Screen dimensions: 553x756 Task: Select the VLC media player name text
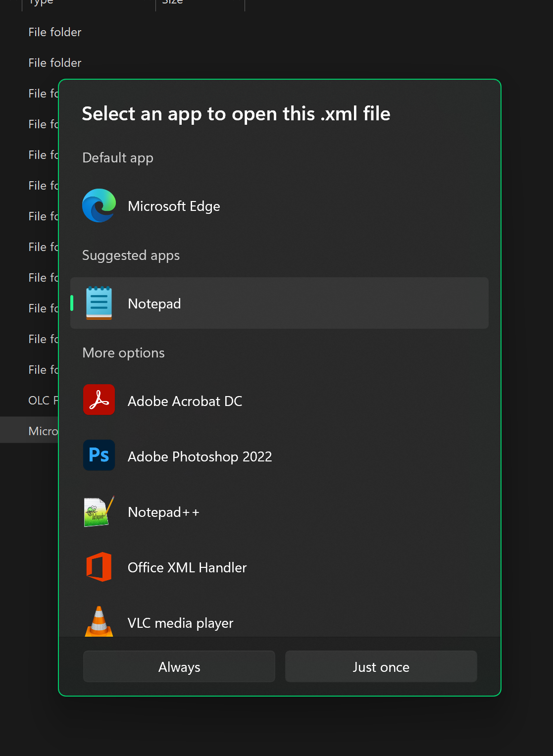180,623
